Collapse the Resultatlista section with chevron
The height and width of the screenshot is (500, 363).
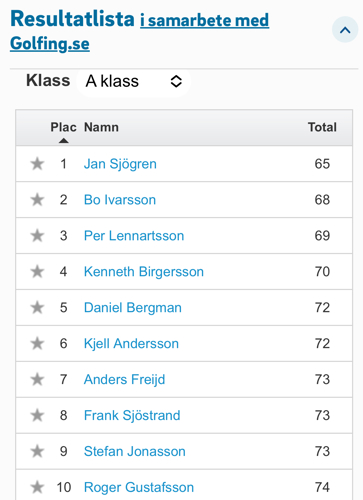[345, 30]
